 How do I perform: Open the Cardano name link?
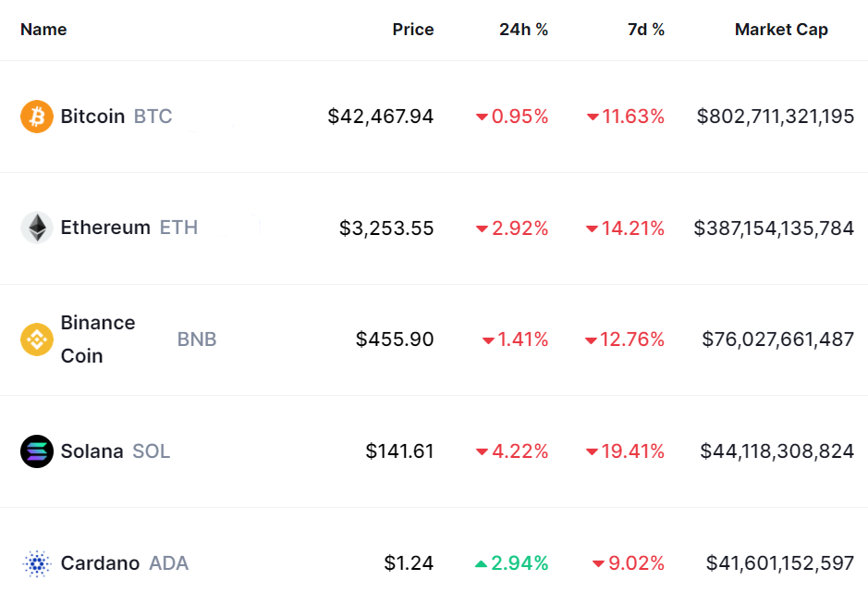[x=100, y=563]
